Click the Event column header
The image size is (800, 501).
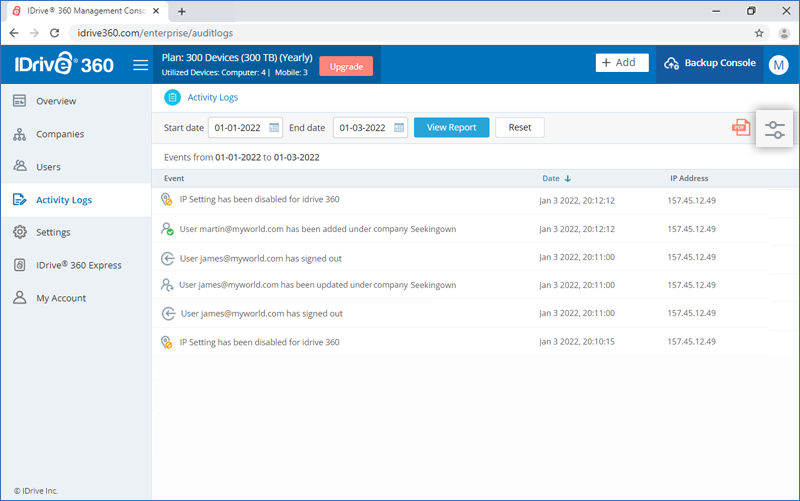click(x=174, y=178)
